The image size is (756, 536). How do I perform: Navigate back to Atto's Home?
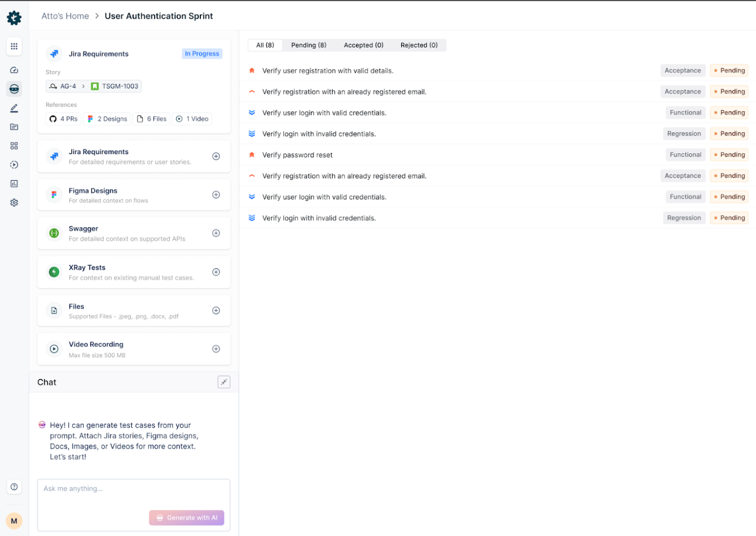point(65,16)
